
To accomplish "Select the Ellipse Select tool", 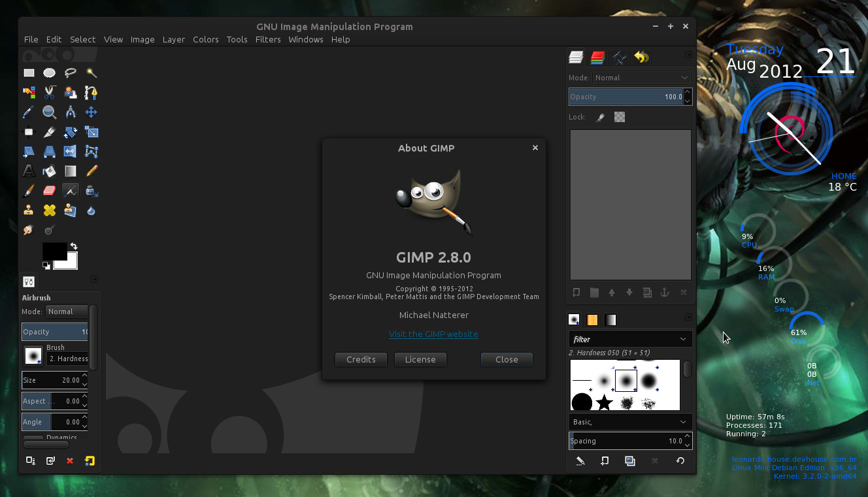I will 50,73.
